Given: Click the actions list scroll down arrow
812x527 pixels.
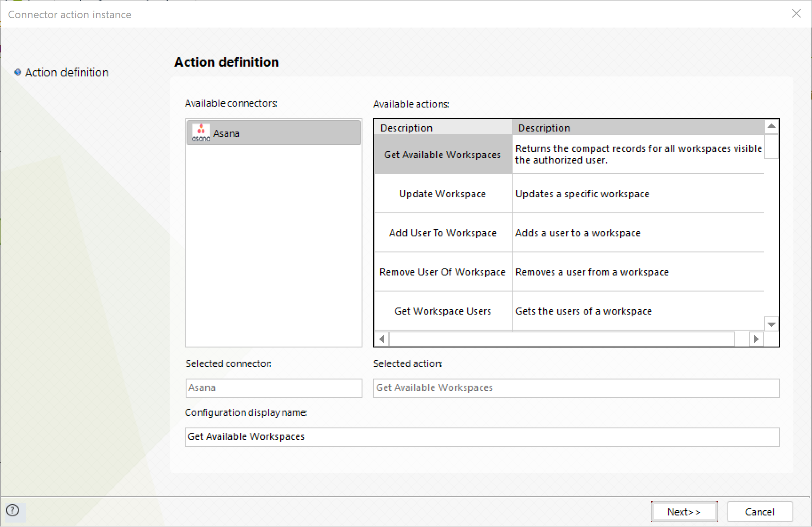Looking at the screenshot, I should pos(772,324).
